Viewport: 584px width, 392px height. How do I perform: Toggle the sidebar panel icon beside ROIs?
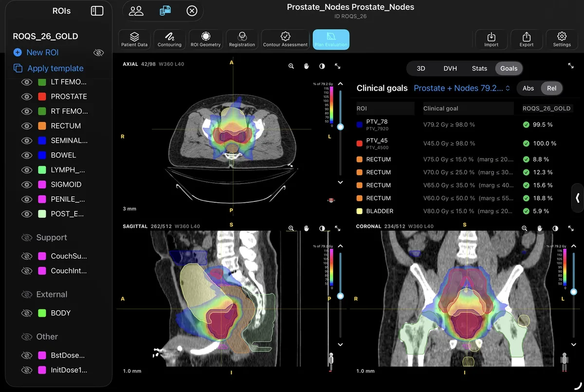97,11
